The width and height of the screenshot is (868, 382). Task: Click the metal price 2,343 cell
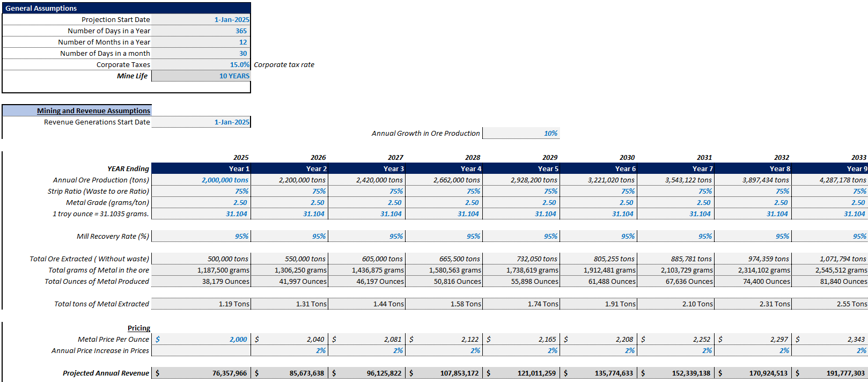point(830,339)
